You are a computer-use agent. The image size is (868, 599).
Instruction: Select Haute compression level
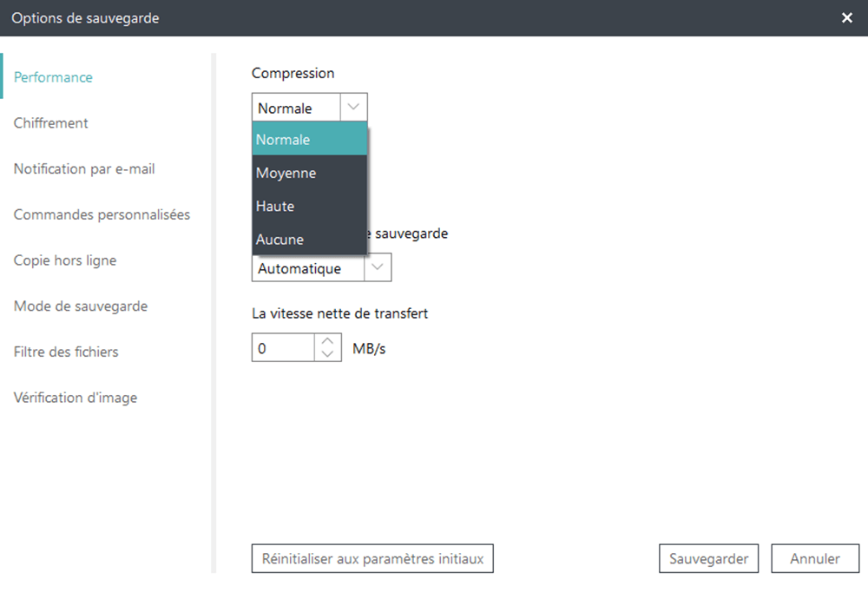coord(275,206)
